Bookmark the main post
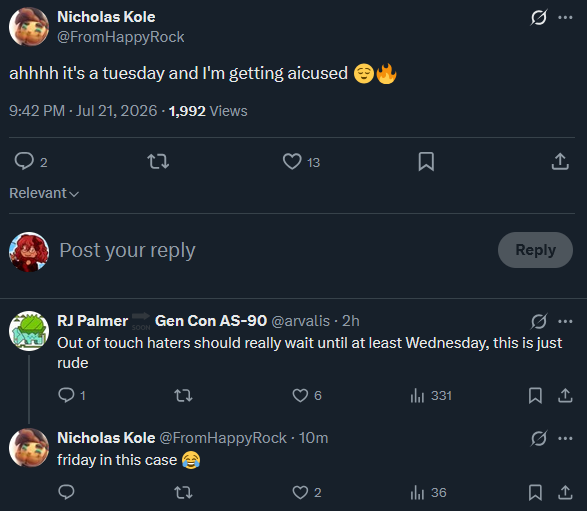This screenshot has width=587, height=511. click(x=426, y=162)
